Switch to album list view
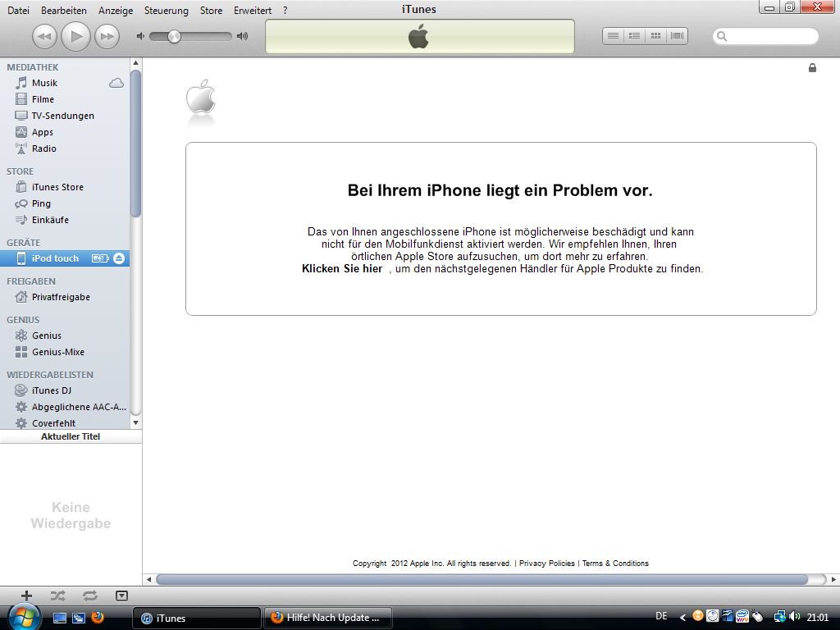 [634, 36]
